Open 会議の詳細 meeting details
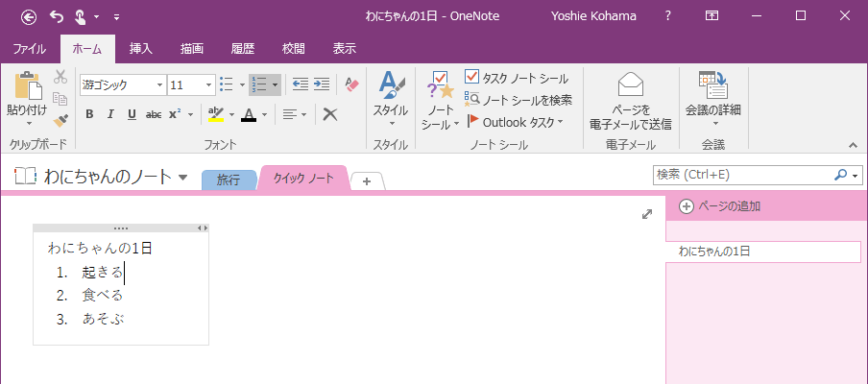 click(x=713, y=100)
